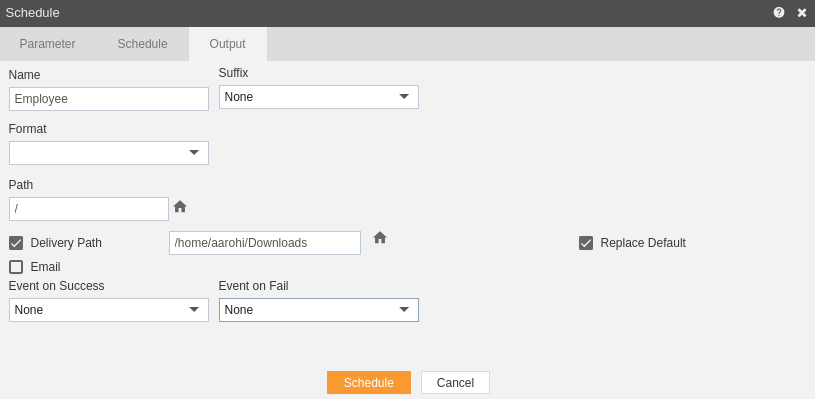Screen dimensions: 815x399
Task: Close the Schedule dialog with the X icon
Action: [x=802, y=13]
